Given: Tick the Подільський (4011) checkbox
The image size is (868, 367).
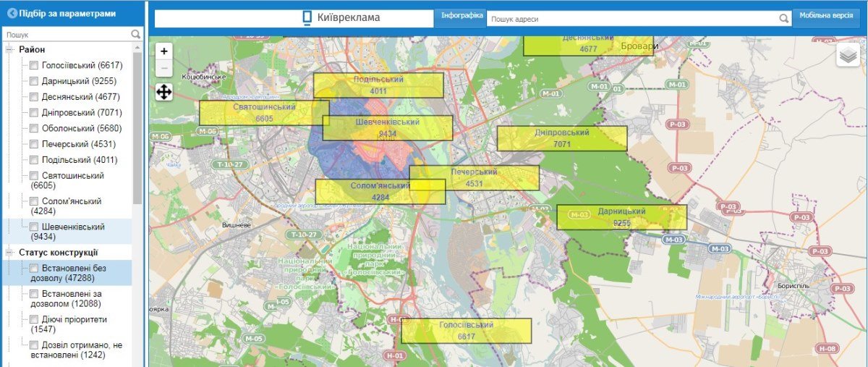Looking at the screenshot, I should pyautogui.click(x=34, y=161).
